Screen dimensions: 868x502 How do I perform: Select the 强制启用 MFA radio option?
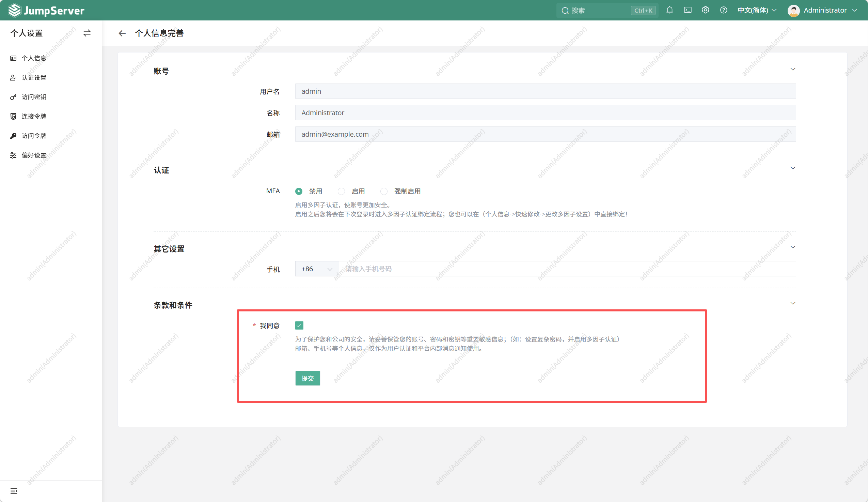click(x=384, y=191)
